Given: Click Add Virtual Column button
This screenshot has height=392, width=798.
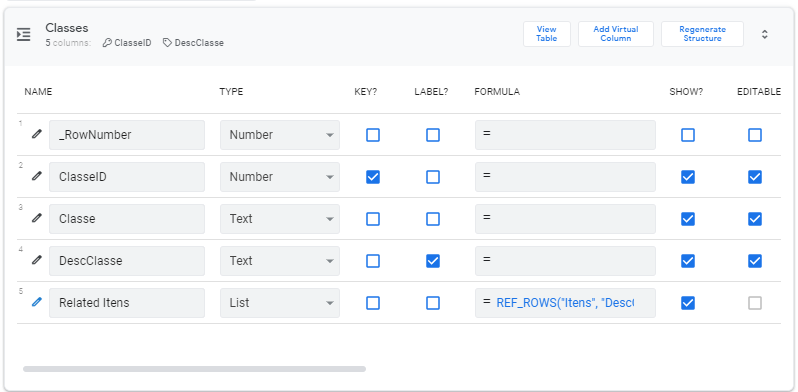Looking at the screenshot, I should pos(616,34).
